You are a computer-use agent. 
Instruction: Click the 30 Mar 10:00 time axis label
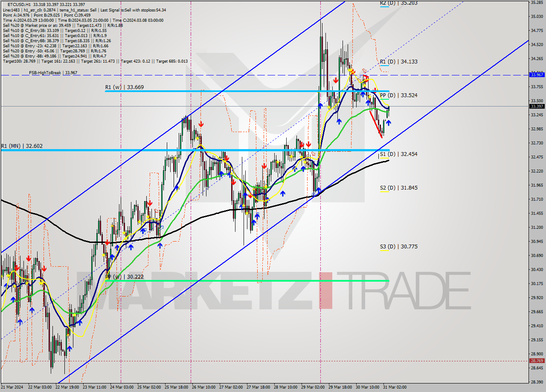pos(367,387)
